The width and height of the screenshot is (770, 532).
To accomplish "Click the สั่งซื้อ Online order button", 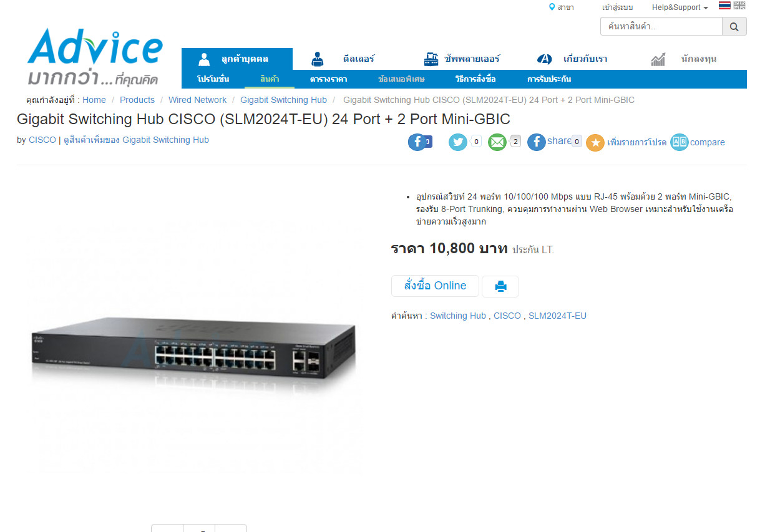I will (435, 286).
